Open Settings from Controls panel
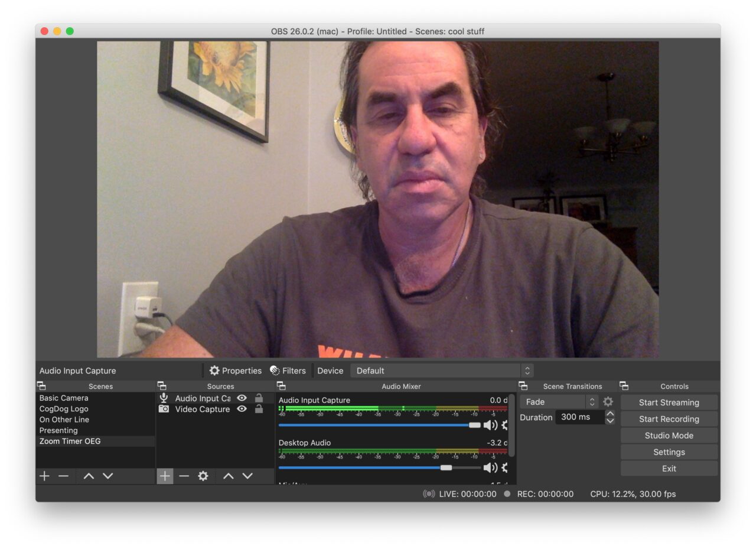The image size is (756, 549). coord(669,452)
